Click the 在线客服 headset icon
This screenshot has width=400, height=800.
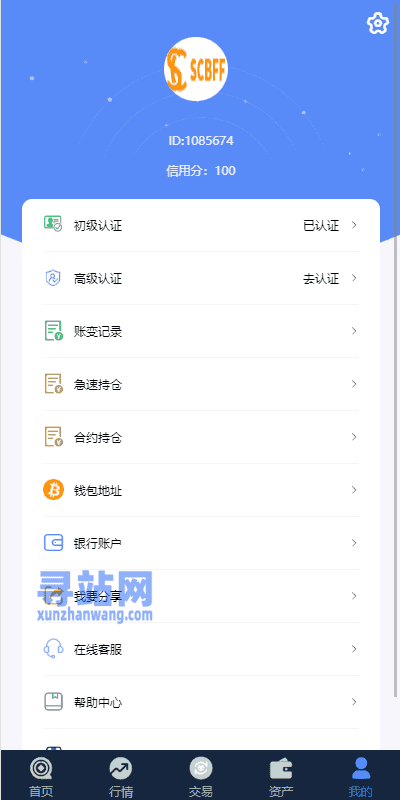pyautogui.click(x=53, y=649)
